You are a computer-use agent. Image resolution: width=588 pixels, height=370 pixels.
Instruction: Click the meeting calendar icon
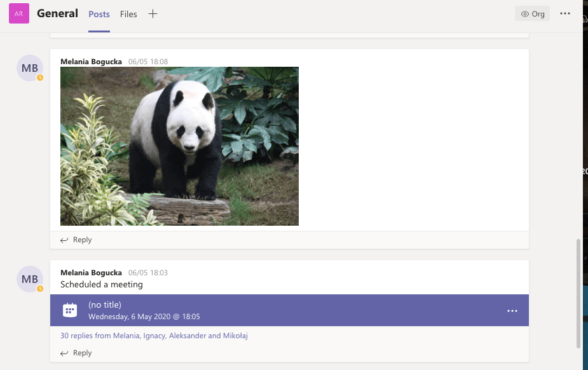pos(70,310)
